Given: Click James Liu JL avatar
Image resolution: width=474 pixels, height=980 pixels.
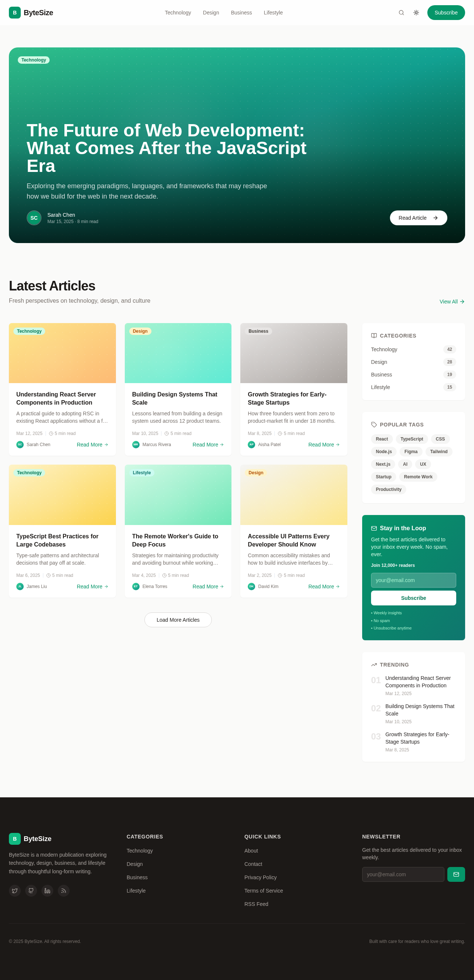Looking at the screenshot, I should (20, 587).
